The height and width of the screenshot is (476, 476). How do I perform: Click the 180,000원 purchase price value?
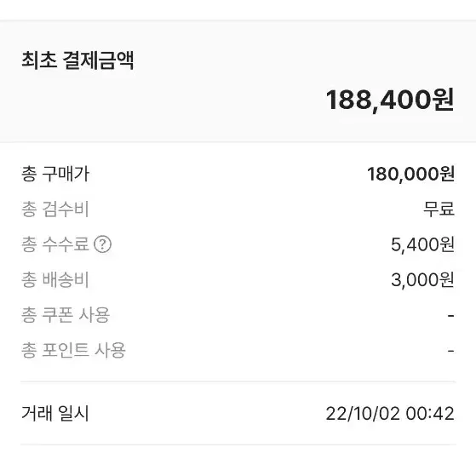[x=410, y=175]
